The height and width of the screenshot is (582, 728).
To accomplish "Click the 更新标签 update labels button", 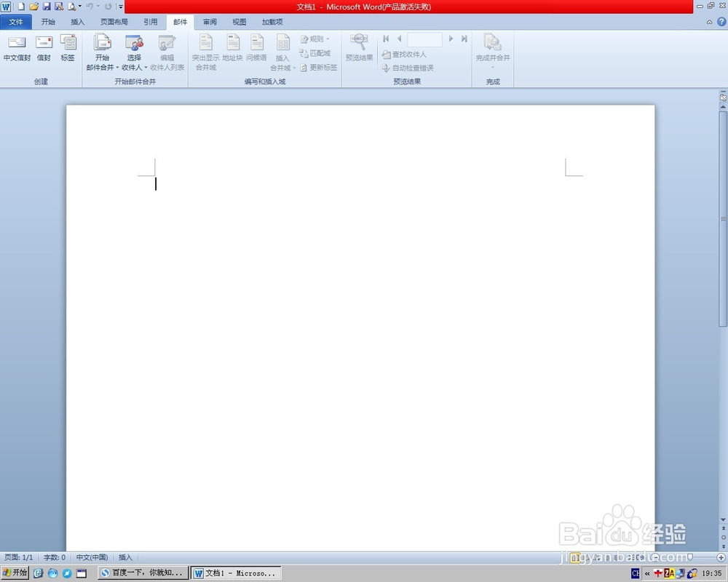I will click(x=319, y=68).
